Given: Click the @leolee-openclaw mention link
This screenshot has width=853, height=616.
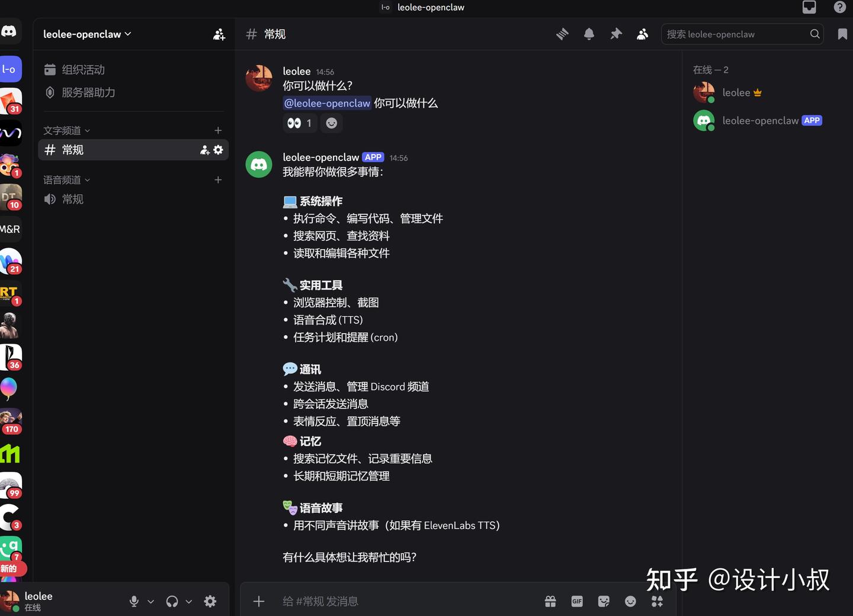Looking at the screenshot, I should [x=327, y=103].
